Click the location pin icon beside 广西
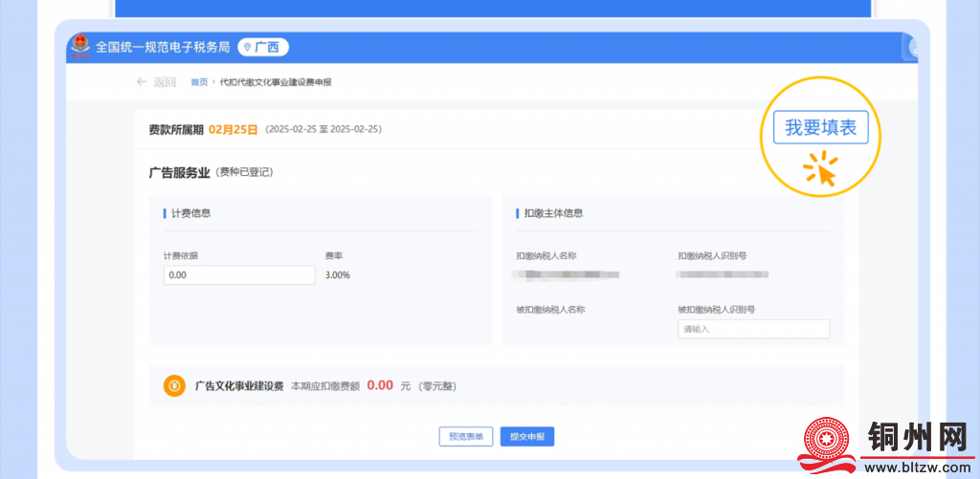This screenshot has height=479, width=980. (x=247, y=48)
